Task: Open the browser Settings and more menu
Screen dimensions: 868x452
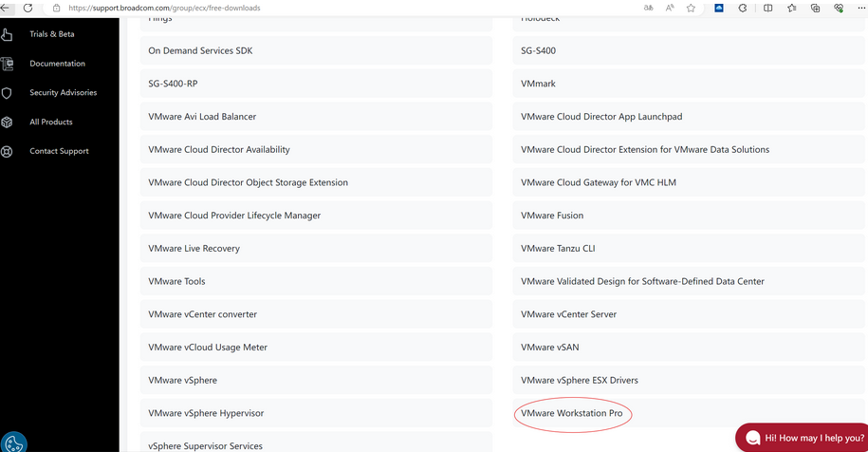Action: pos(860,8)
